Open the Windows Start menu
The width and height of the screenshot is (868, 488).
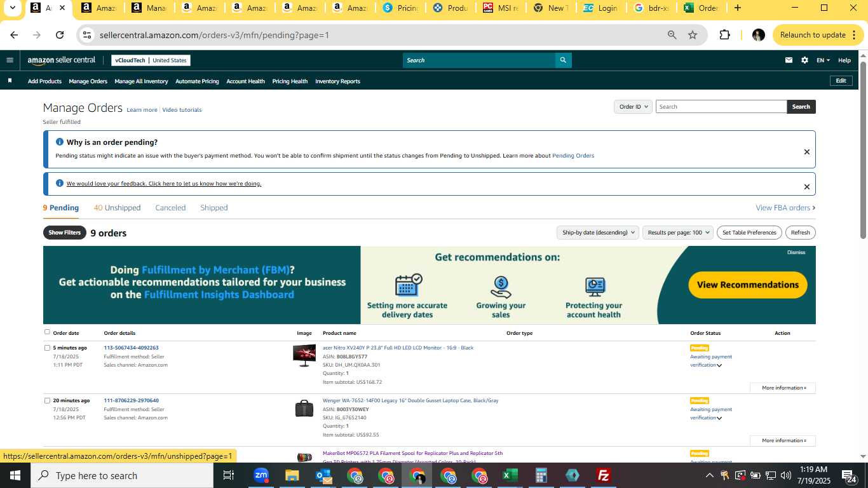[15, 475]
